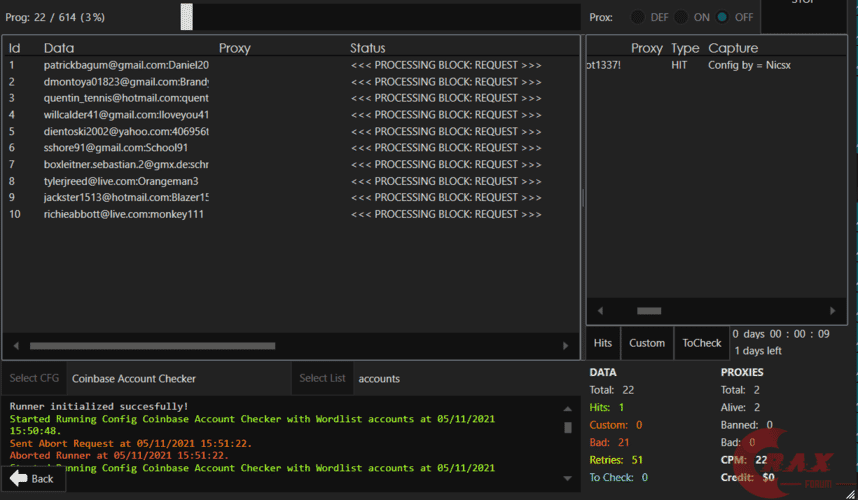Switch to the ToCheck tab
The width and height of the screenshot is (858, 500).
pyautogui.click(x=701, y=343)
